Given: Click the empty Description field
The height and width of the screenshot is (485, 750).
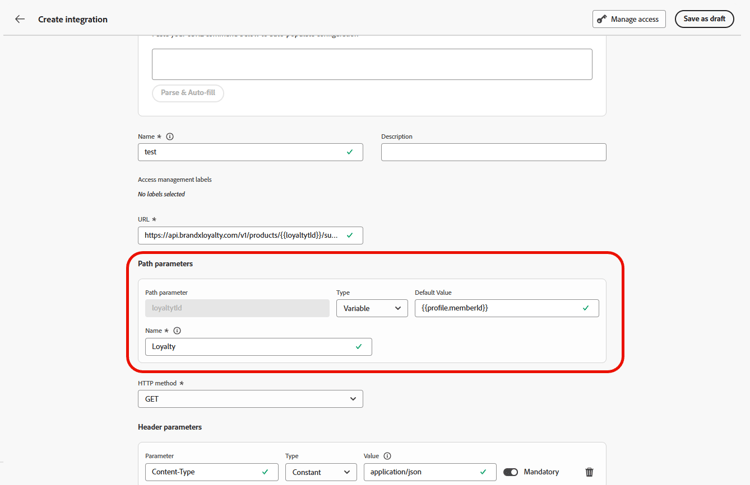Looking at the screenshot, I should (x=494, y=152).
